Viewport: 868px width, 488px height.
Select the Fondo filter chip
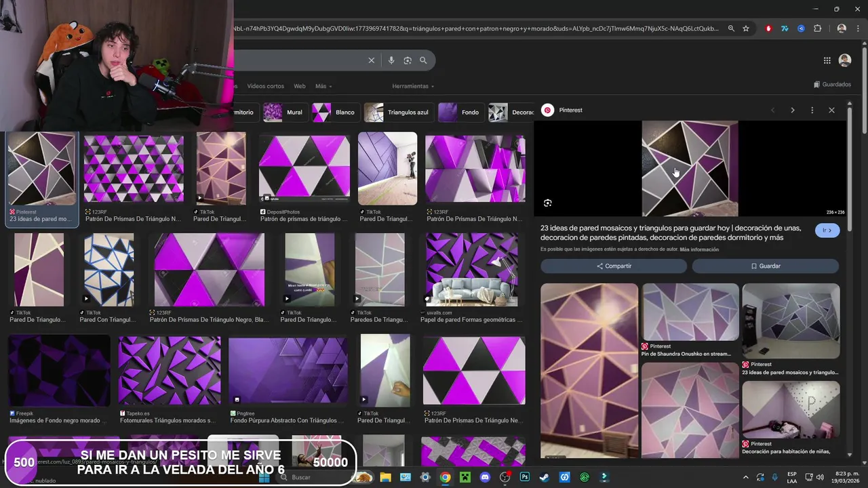(460, 113)
